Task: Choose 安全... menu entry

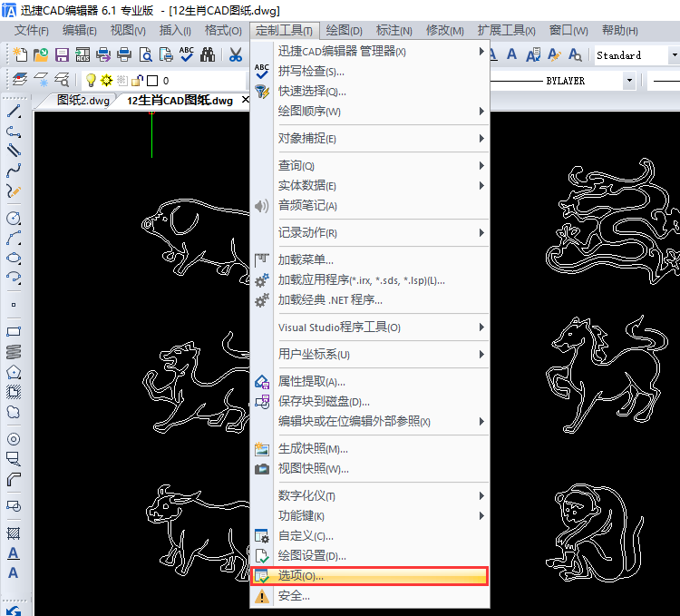Action: [370, 596]
